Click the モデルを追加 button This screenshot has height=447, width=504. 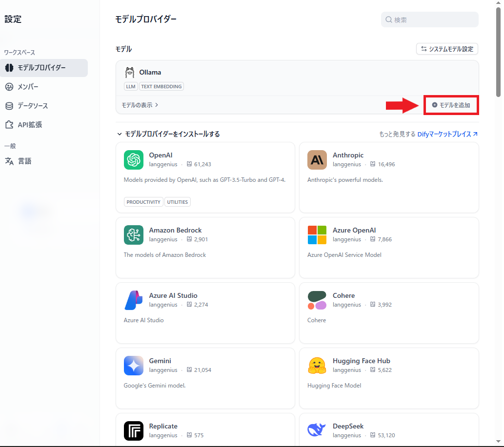pyautogui.click(x=451, y=105)
